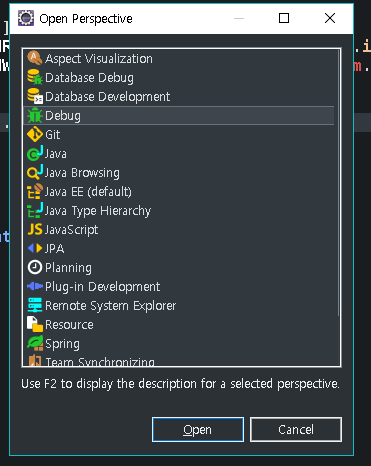Click the green Debug bug icon
Screen dimensions: 371x466
pyautogui.click(x=35, y=115)
